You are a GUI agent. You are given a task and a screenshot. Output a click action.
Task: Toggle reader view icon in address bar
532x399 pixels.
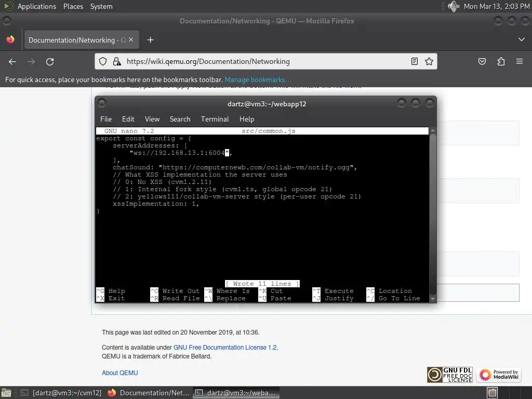(414, 61)
